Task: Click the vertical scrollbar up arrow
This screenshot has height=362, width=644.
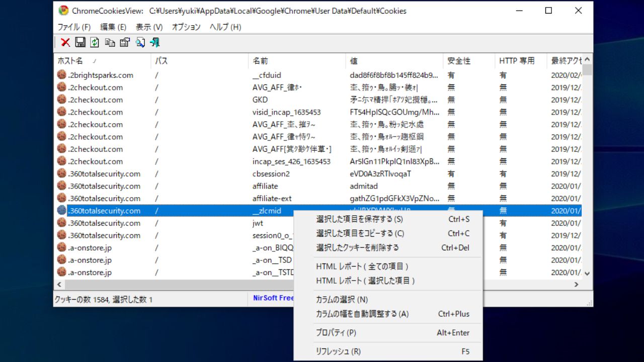Action: point(587,59)
